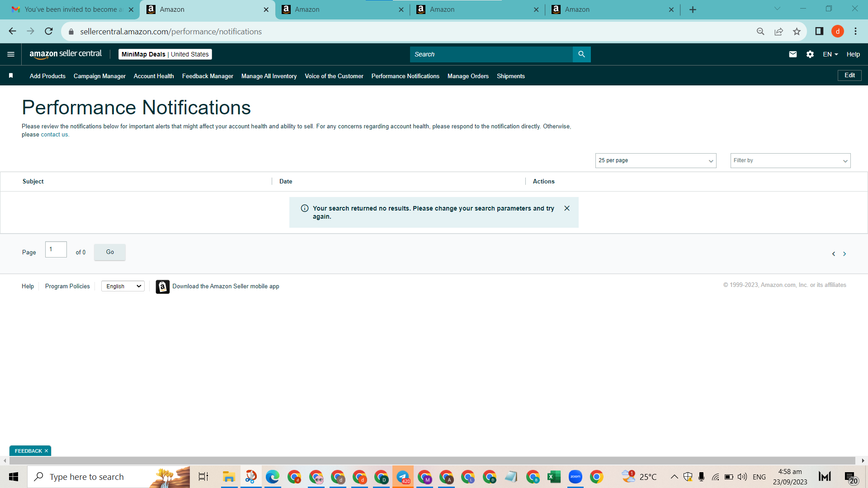Image resolution: width=868 pixels, height=488 pixels.
Task: Open Voice of the Customer
Action: click(x=334, y=76)
